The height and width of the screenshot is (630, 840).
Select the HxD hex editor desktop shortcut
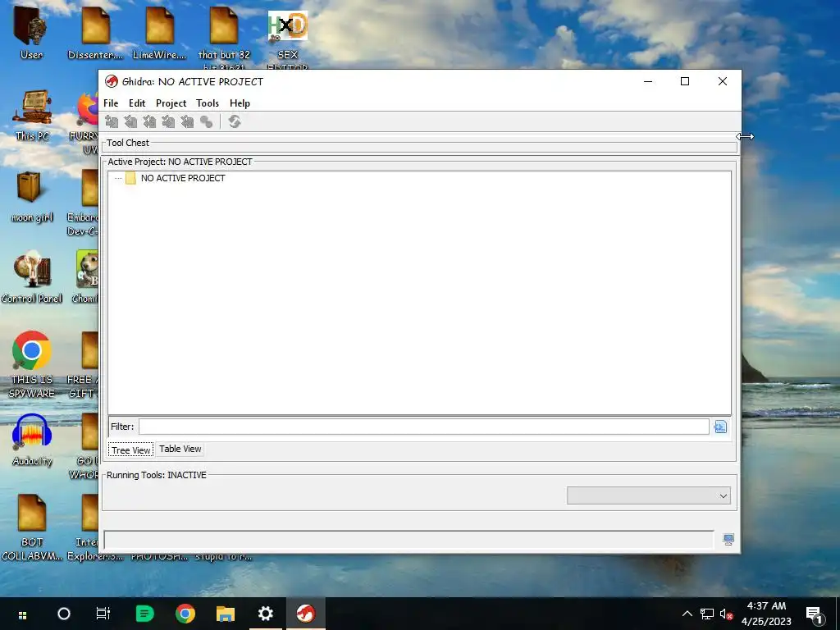pos(288,36)
